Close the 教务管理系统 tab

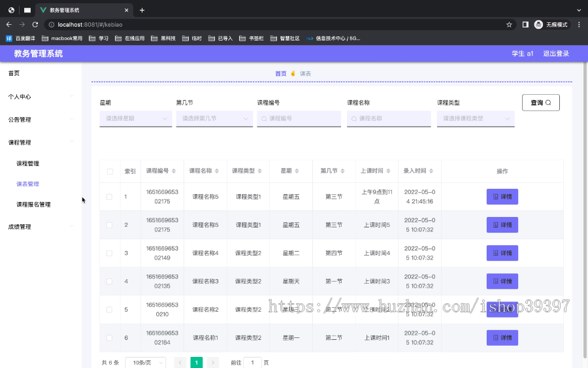126,10
